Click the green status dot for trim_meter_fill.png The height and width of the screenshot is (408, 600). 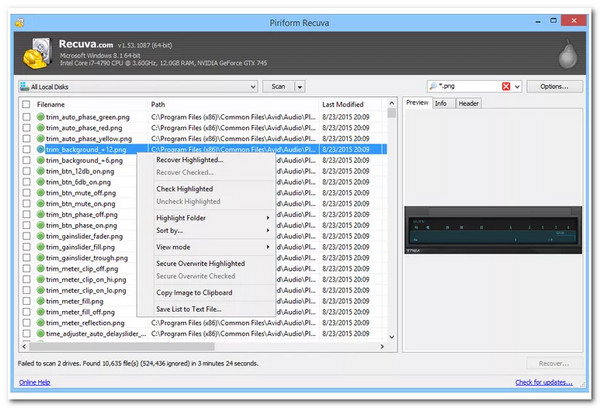[41, 301]
